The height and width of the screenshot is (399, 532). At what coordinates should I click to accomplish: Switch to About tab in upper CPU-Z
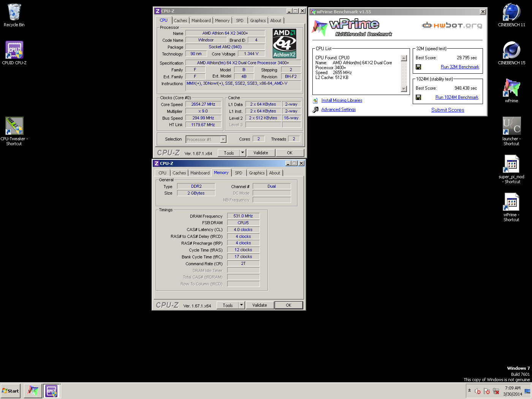pos(276,21)
